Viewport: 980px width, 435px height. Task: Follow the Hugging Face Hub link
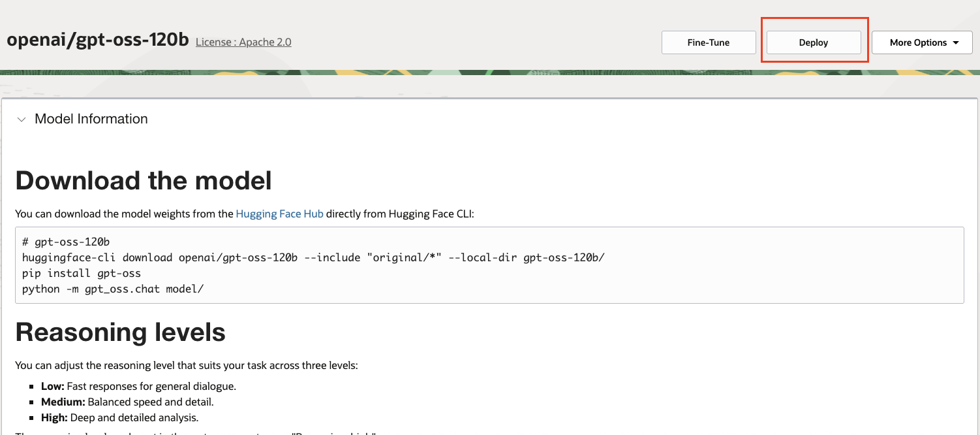pos(279,214)
